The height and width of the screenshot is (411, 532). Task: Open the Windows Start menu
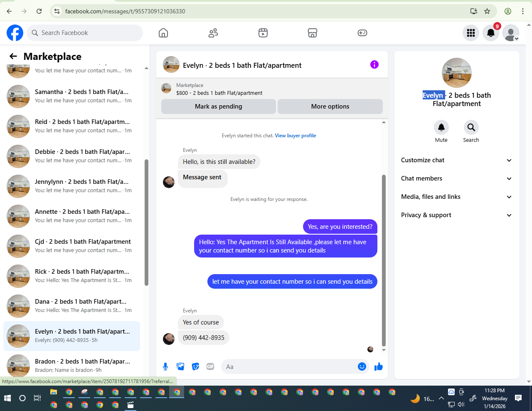point(7,398)
